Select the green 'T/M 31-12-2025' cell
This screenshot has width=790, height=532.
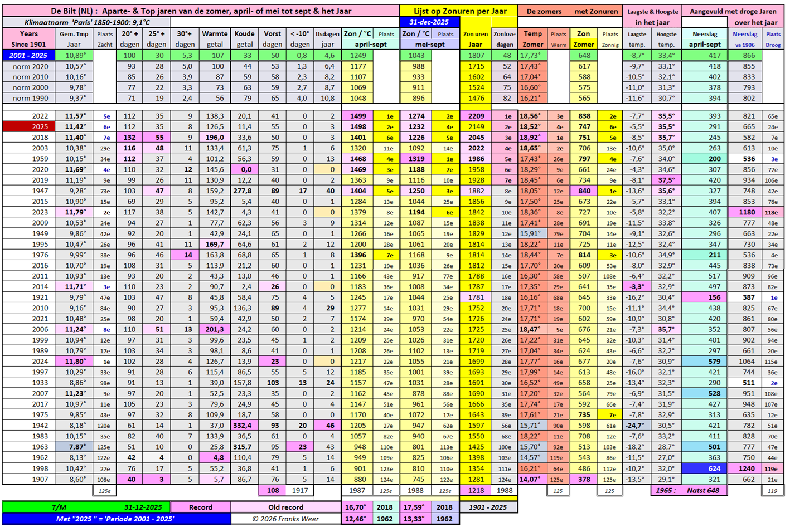tap(86, 507)
